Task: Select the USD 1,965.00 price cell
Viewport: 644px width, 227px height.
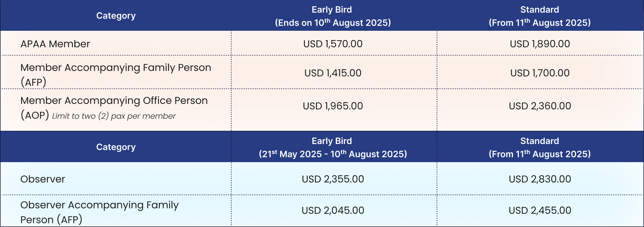Action: (333, 106)
